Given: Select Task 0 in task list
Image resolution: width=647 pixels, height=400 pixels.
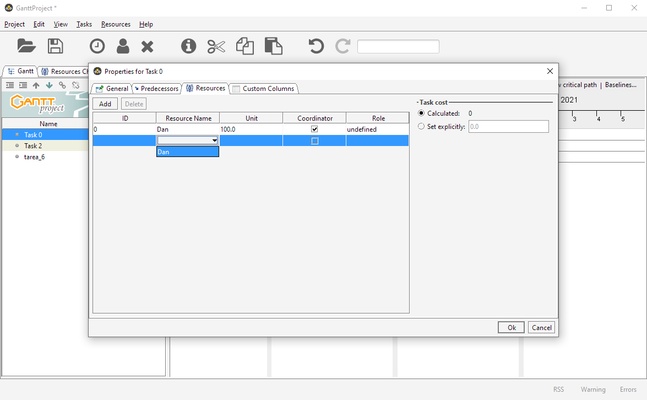Looking at the screenshot, I should pyautogui.click(x=45, y=135).
